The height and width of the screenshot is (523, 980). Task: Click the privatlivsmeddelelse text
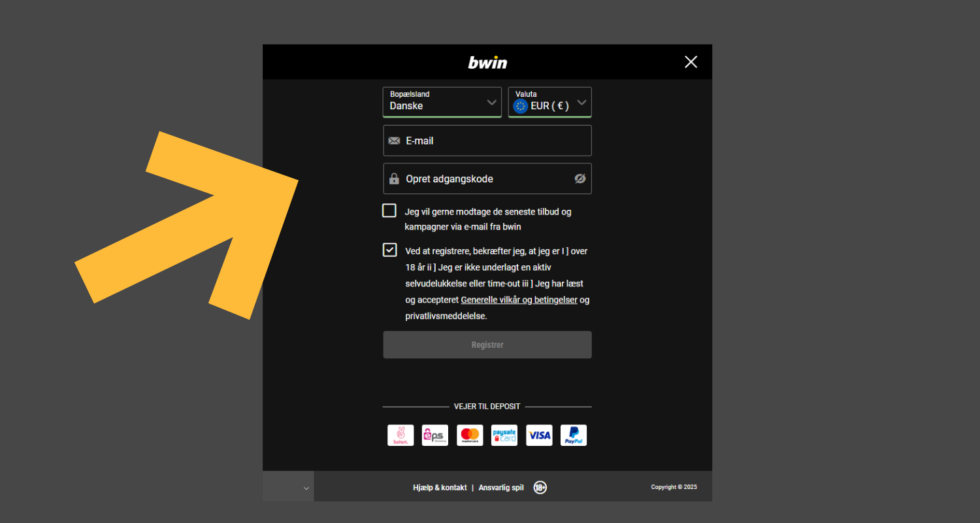tap(446, 316)
